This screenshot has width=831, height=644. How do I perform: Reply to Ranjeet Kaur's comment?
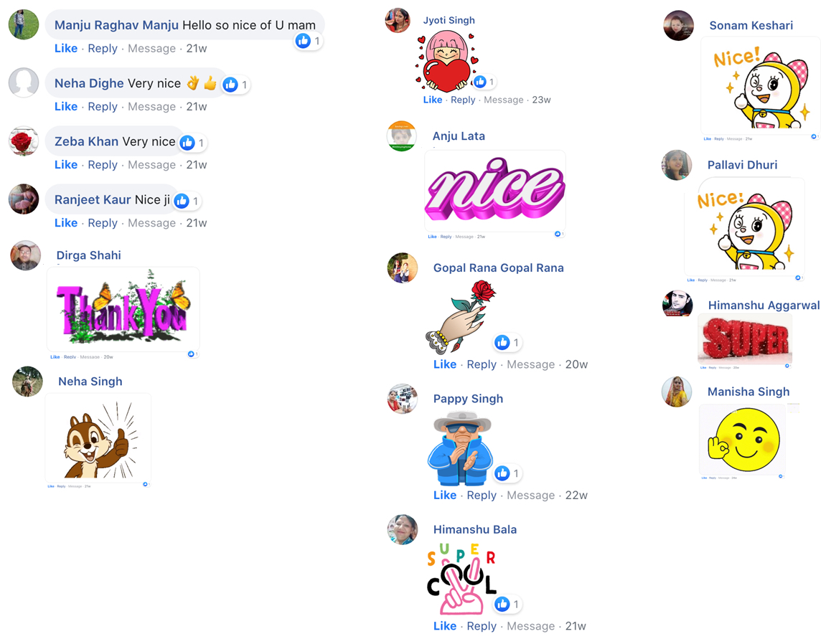click(x=103, y=223)
